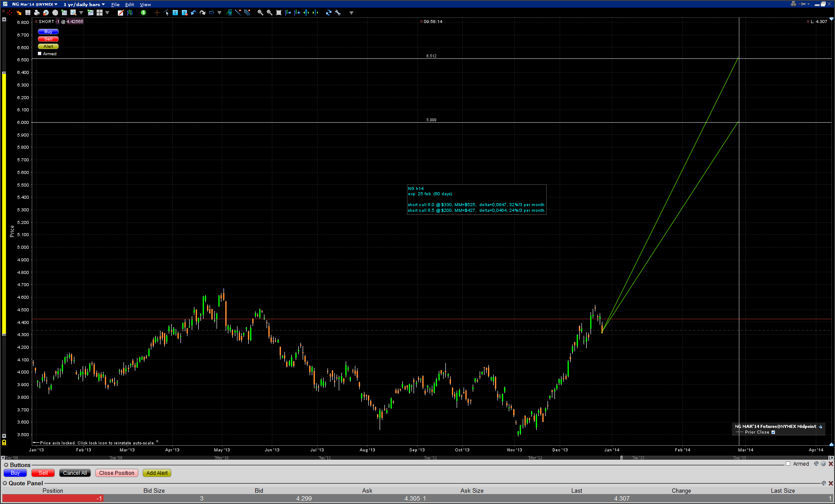Click Sell in the Buttons panel
Viewport: 835px width, 504px height.
43,473
